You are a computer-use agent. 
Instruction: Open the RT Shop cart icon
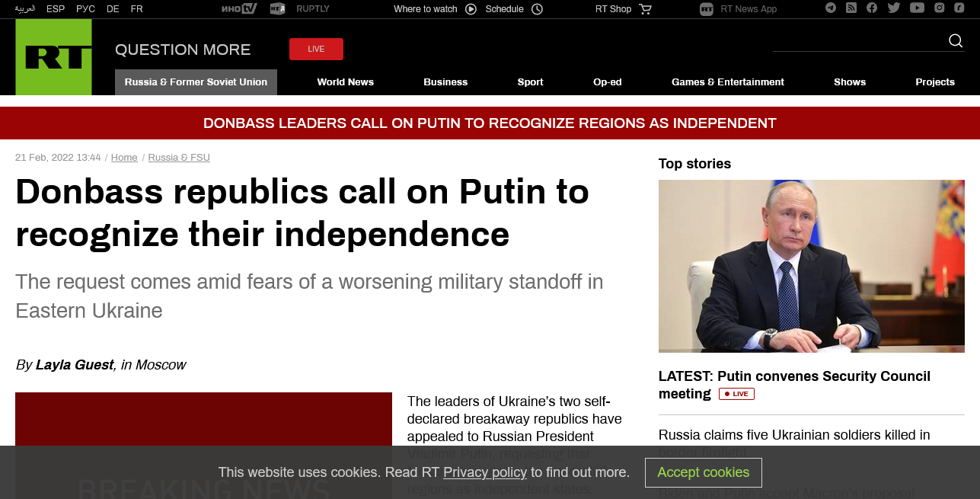click(646, 9)
